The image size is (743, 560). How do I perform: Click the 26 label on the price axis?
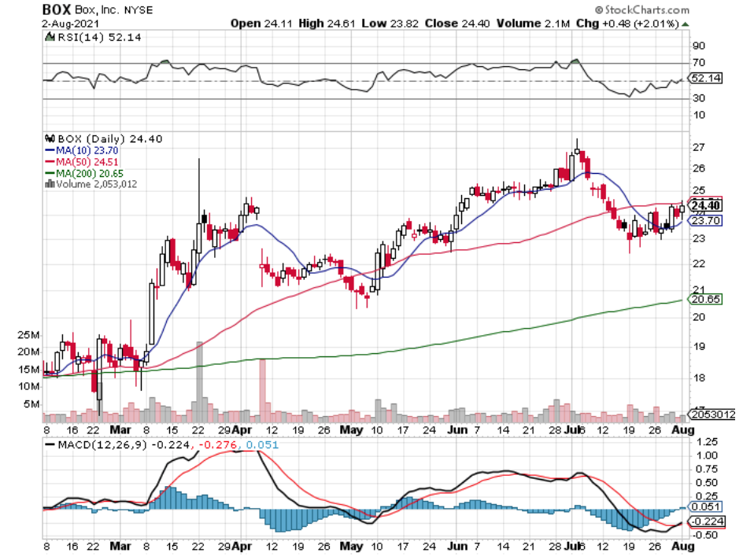(698, 168)
